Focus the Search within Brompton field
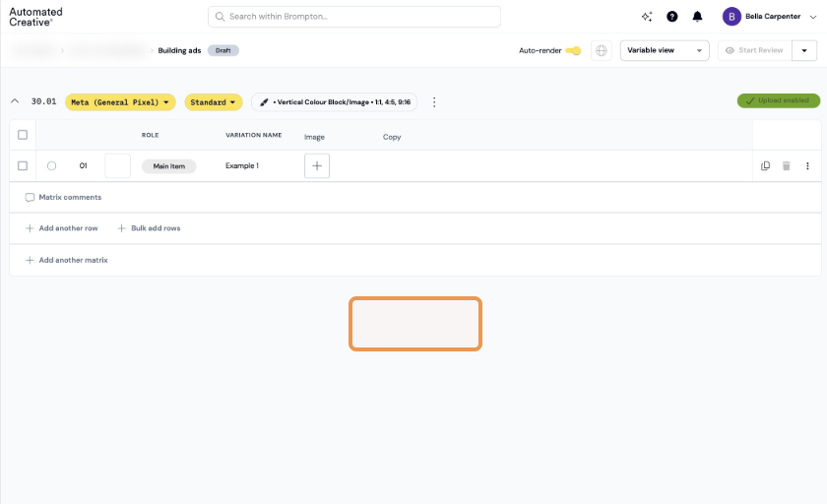The image size is (827, 504). pos(354,17)
